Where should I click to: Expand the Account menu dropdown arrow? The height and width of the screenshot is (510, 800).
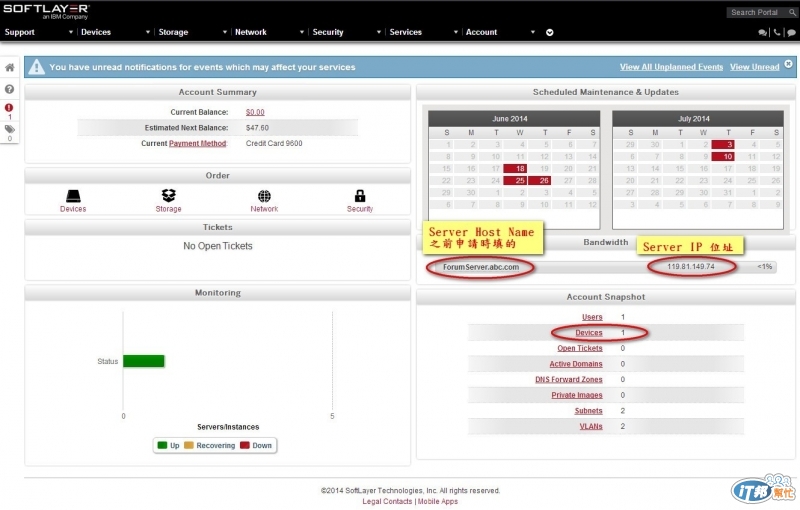[x=533, y=32]
